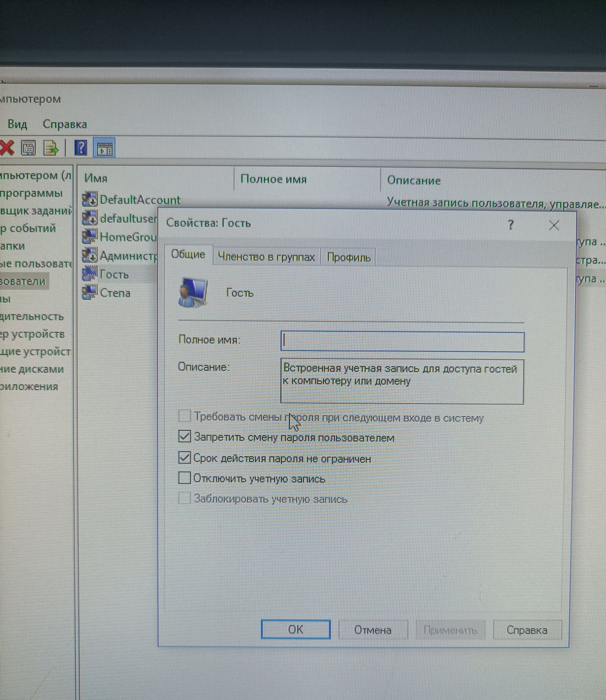Switch to Членство в группах tab
The width and height of the screenshot is (606, 700).
coord(266,257)
